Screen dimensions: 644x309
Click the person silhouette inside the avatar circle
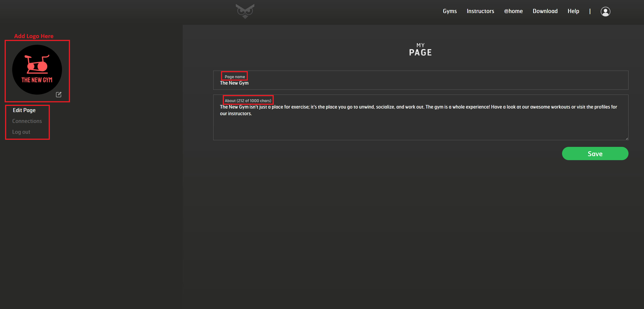point(605,11)
